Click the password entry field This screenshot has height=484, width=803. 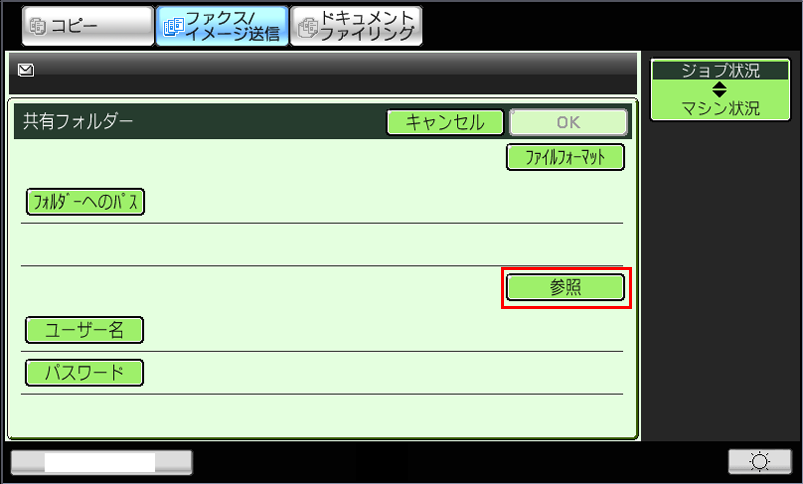(383, 372)
